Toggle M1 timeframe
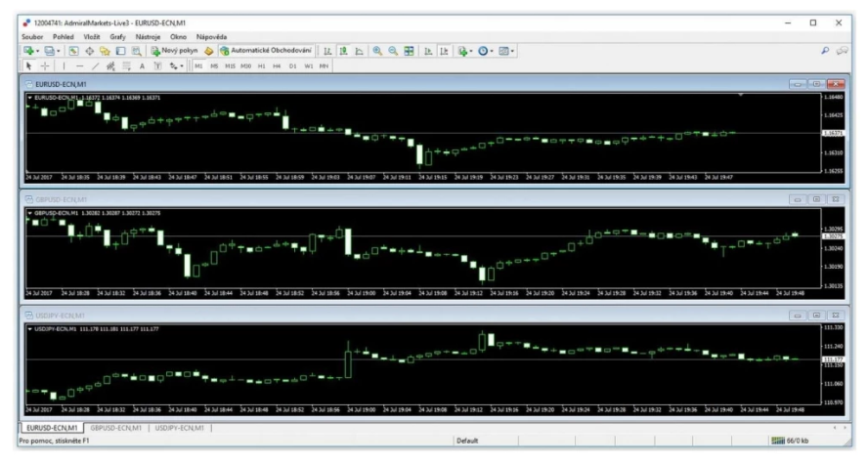This screenshot has height=464, width=868. click(x=198, y=65)
